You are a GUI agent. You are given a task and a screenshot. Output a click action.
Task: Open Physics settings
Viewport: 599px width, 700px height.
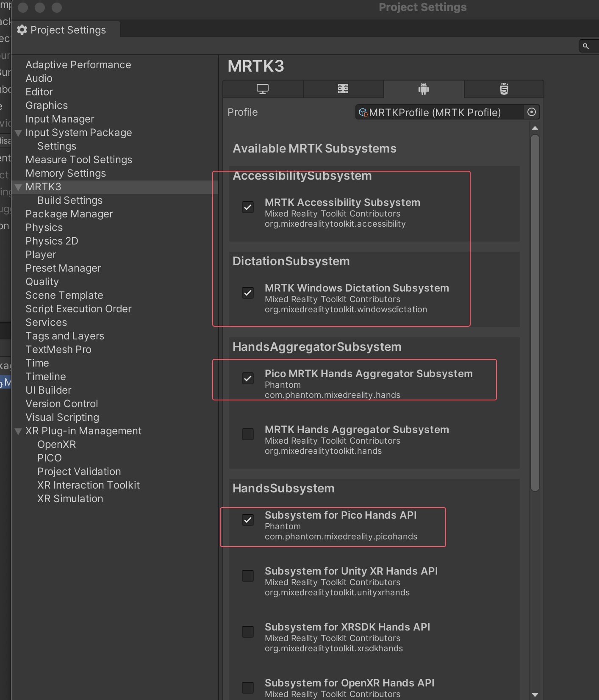(44, 228)
